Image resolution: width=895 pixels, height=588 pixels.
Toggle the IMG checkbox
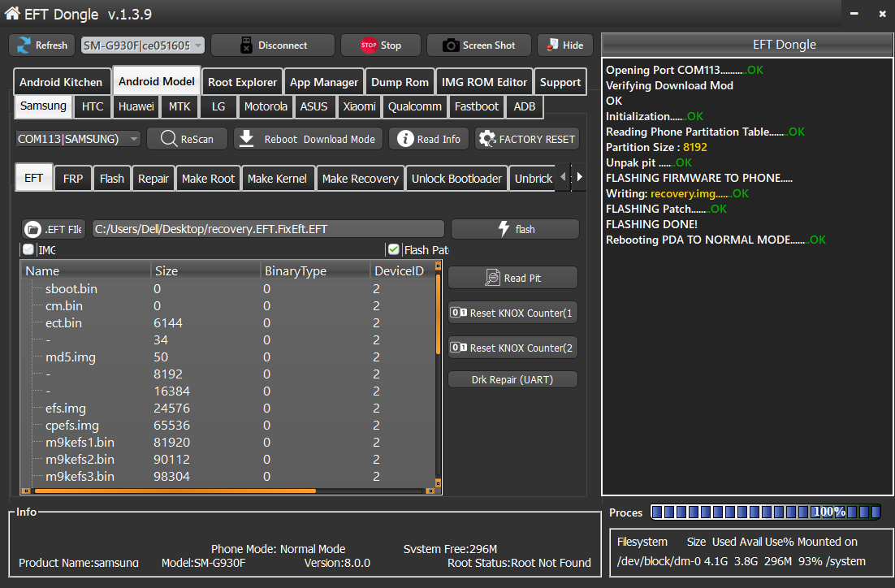click(x=28, y=249)
